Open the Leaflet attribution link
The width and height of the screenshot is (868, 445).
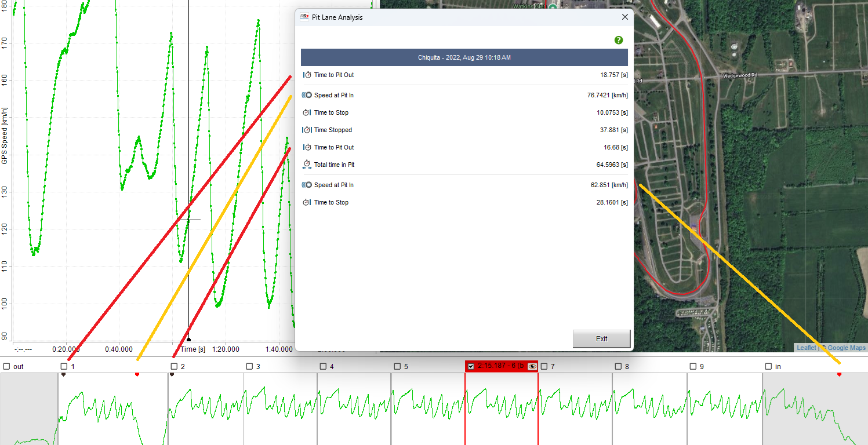coord(806,348)
